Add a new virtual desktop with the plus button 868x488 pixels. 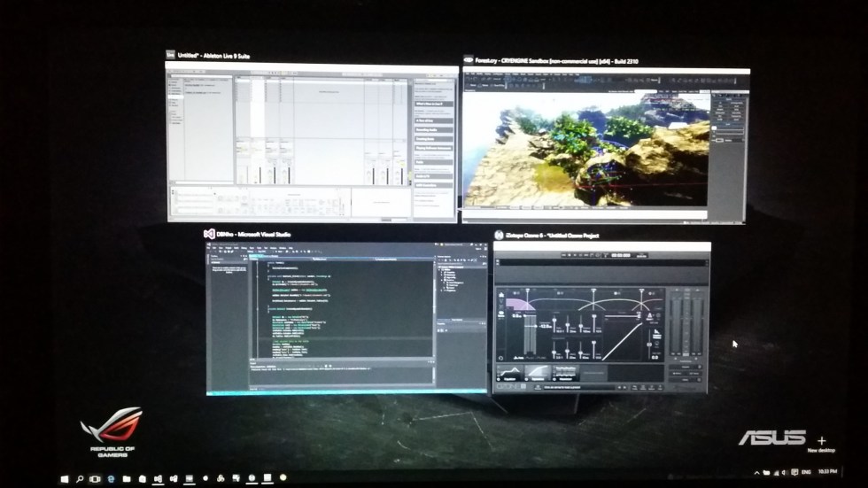click(x=822, y=440)
